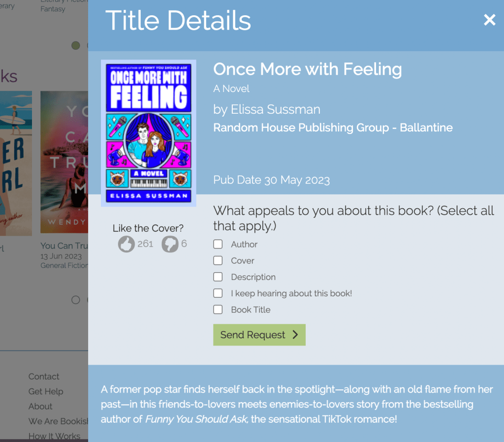Visit the About footer link
Screen dimensions: 504x442
click(x=40, y=407)
